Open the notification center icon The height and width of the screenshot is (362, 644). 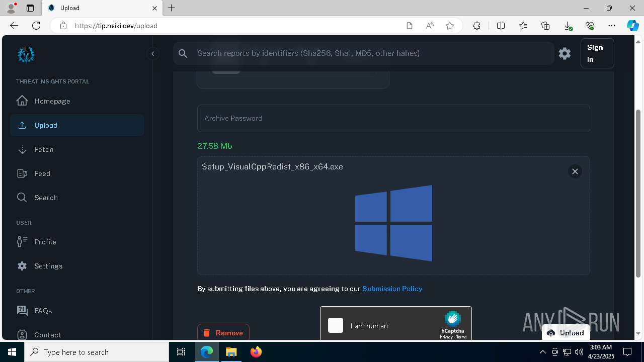point(627,352)
